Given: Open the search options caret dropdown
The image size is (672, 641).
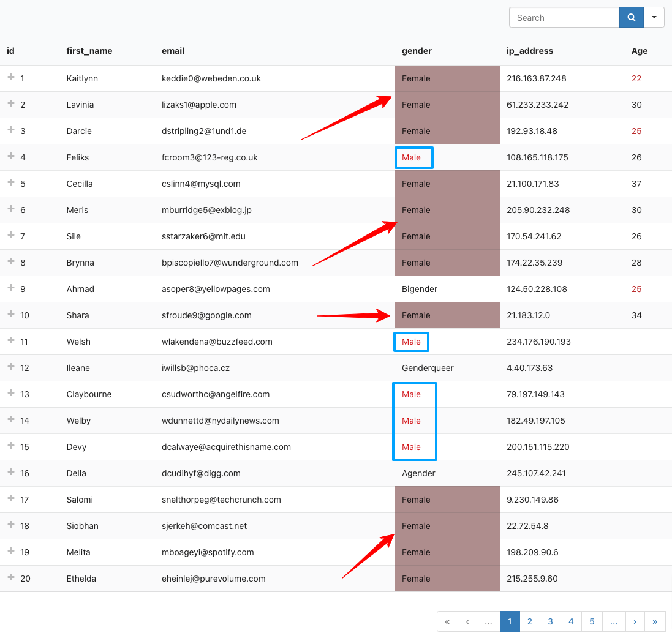Looking at the screenshot, I should (x=654, y=18).
